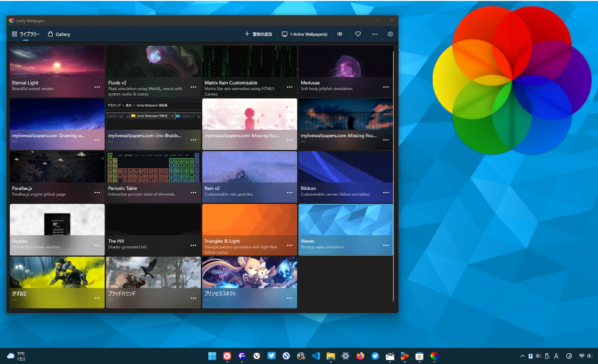Image resolution: width=598 pixels, height=364 pixels.
Task: Expand the system tray hidden icons chevron
Action: point(522,356)
